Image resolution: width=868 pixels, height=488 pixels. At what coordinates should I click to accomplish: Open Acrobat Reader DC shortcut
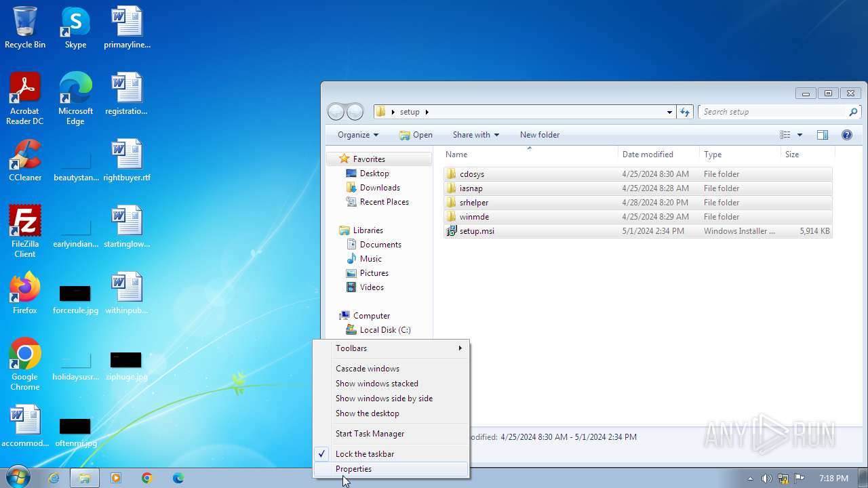(25, 99)
